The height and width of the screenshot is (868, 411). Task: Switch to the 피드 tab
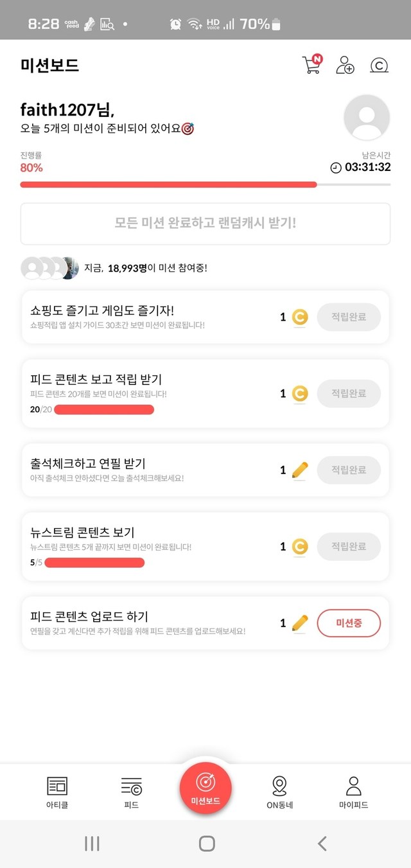tap(131, 792)
